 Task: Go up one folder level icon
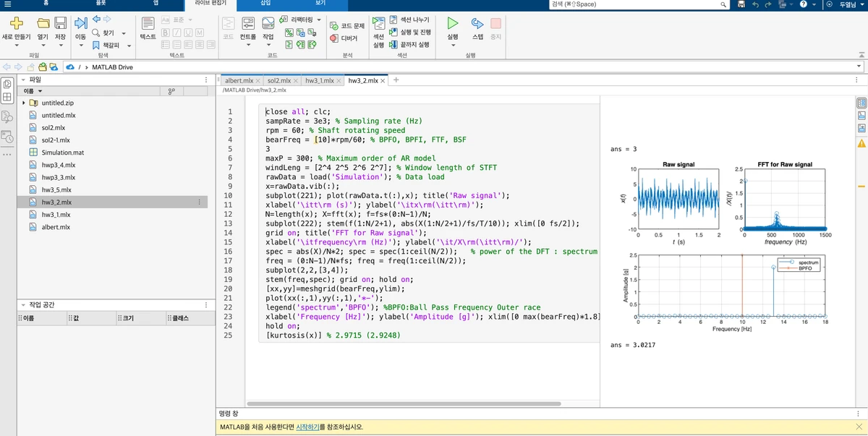30,67
